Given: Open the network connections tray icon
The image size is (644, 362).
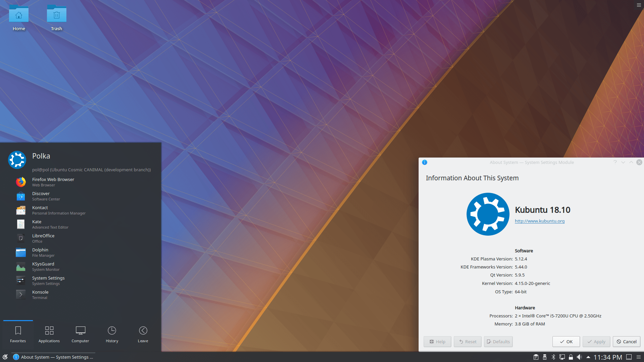Looking at the screenshot, I should [x=562, y=357].
